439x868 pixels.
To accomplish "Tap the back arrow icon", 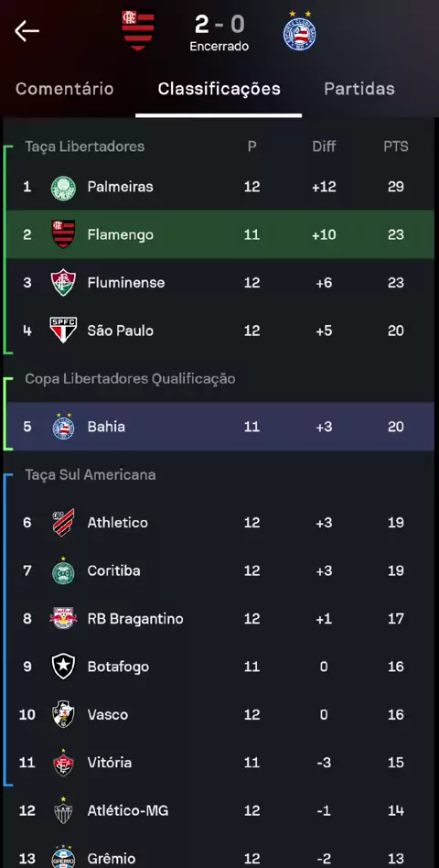I will [27, 31].
